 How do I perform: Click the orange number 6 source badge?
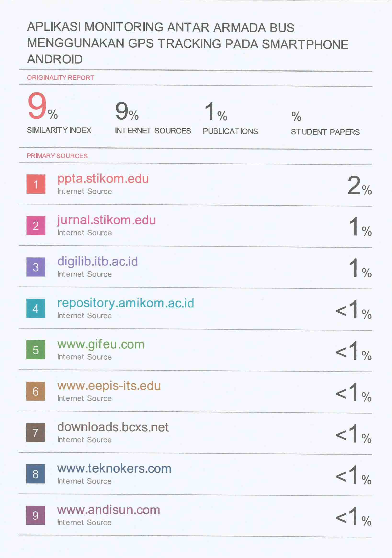click(x=36, y=391)
